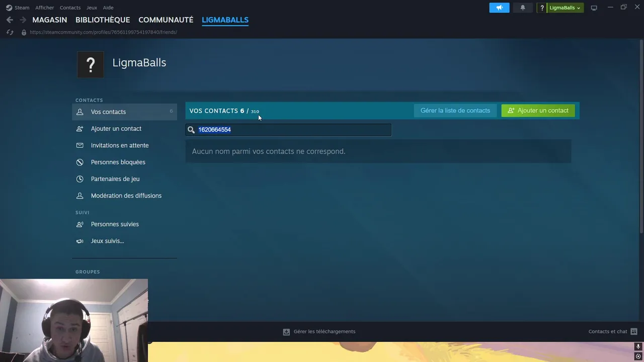This screenshot has width=644, height=362.
Task: Click the VOS CONTACTS 6 / 310 heading
Action: pyautogui.click(x=224, y=111)
